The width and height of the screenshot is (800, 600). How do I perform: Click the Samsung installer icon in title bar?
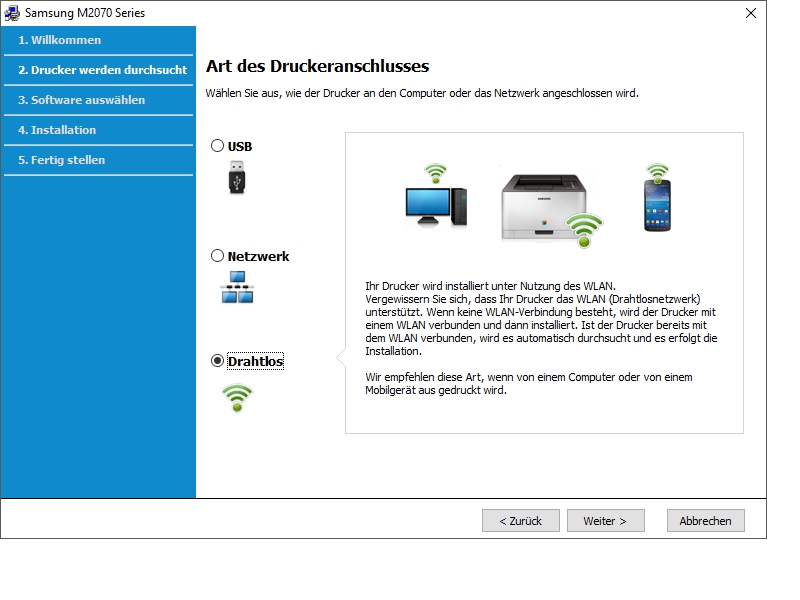[x=12, y=13]
